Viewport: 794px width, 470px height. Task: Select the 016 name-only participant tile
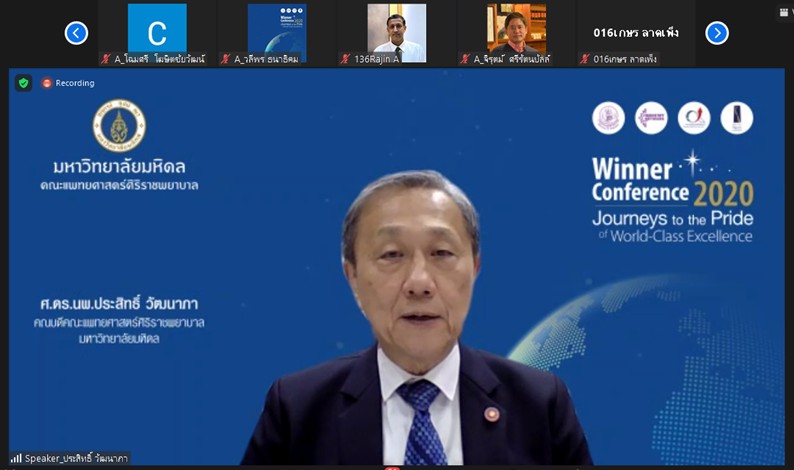635,32
